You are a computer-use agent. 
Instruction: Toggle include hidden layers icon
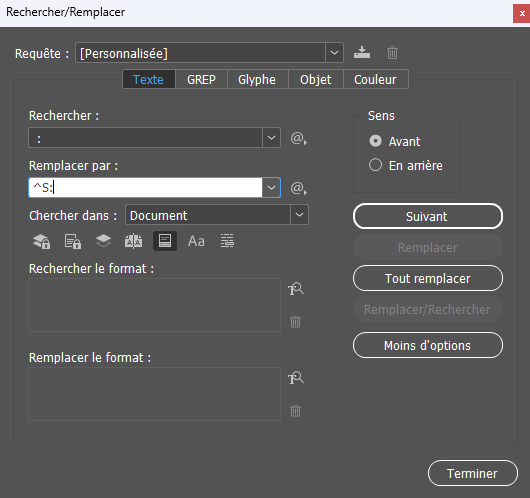(x=103, y=241)
